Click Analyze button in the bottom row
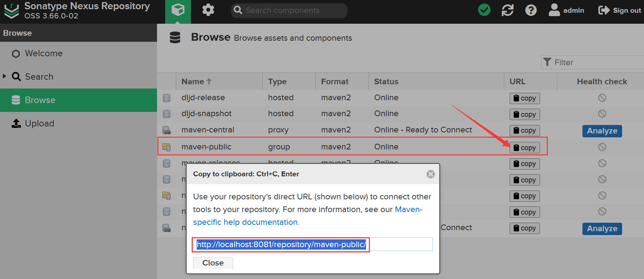Image resolution: width=644 pixels, height=279 pixels. coord(602,229)
